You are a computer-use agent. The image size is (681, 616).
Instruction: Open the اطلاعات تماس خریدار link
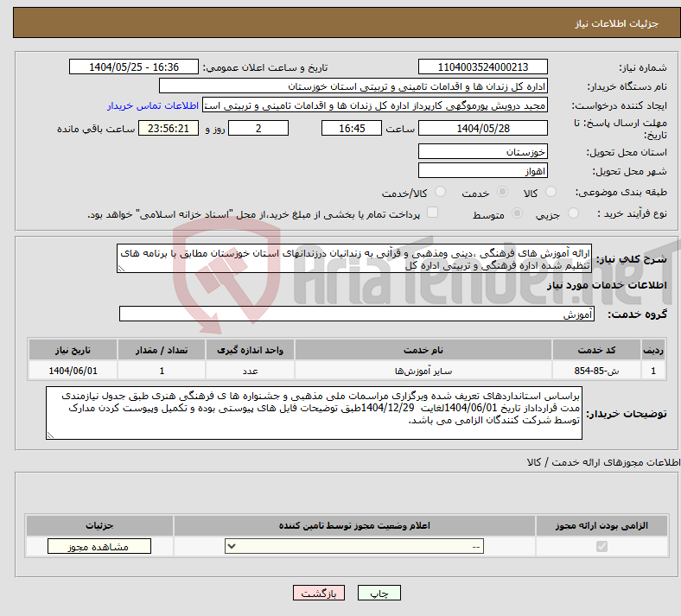click(153, 105)
